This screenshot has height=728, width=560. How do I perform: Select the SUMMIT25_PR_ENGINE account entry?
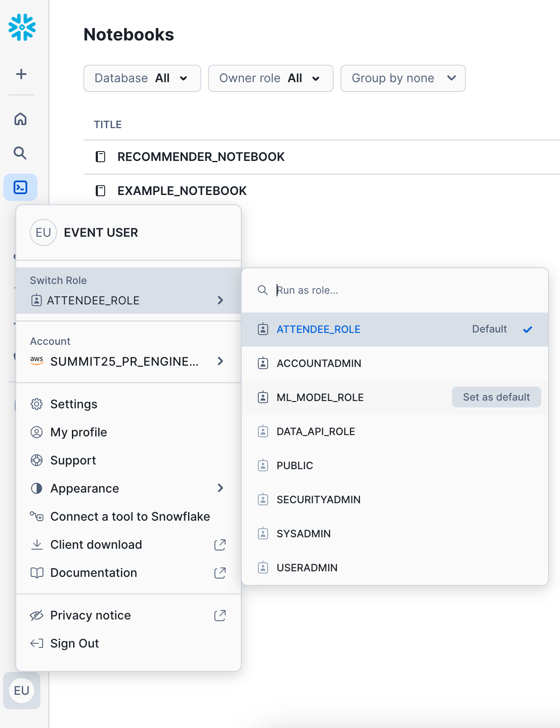pyautogui.click(x=129, y=352)
